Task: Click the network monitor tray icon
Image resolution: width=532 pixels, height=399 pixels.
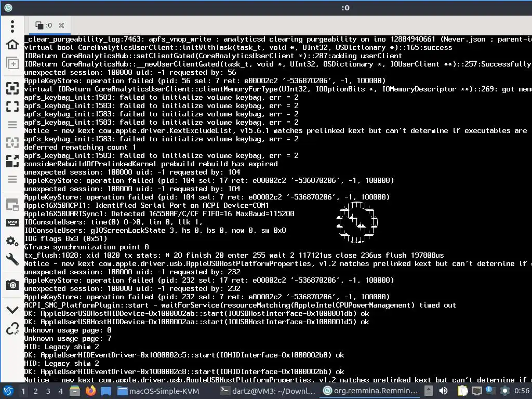Action: click(477, 391)
